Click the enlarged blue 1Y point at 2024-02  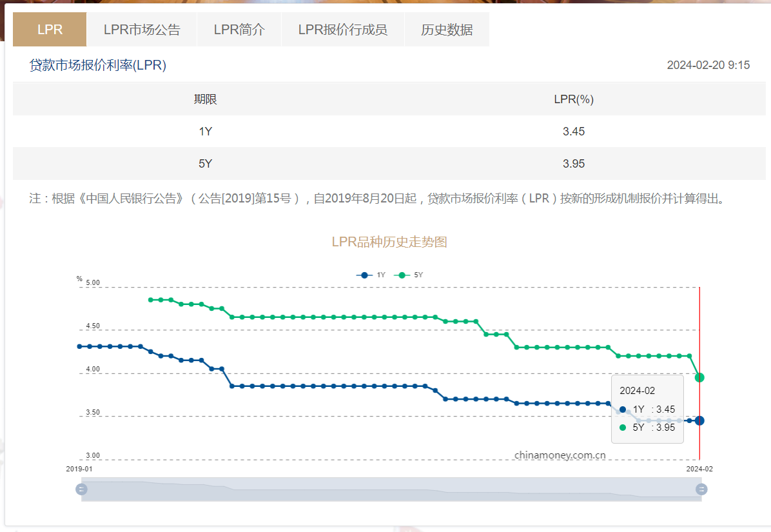(699, 420)
